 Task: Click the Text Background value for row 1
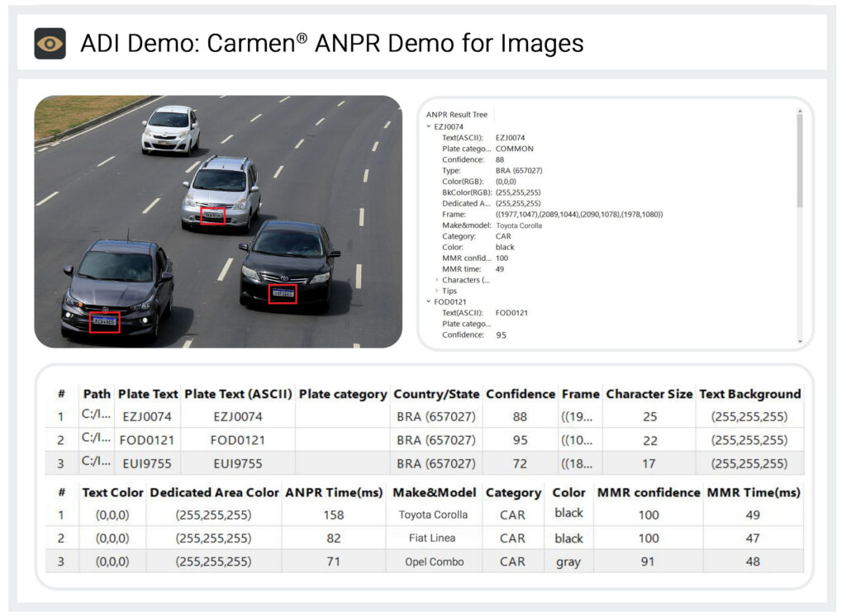(750, 416)
